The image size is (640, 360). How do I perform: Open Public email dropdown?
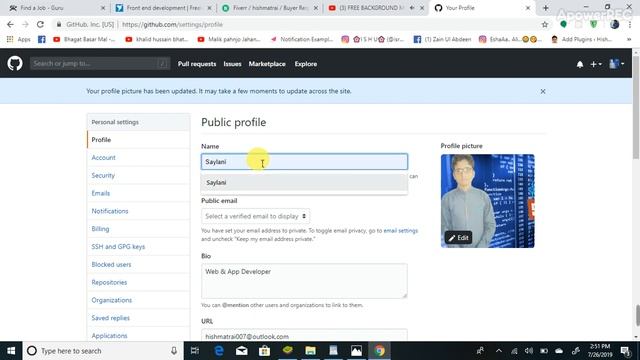point(255,216)
